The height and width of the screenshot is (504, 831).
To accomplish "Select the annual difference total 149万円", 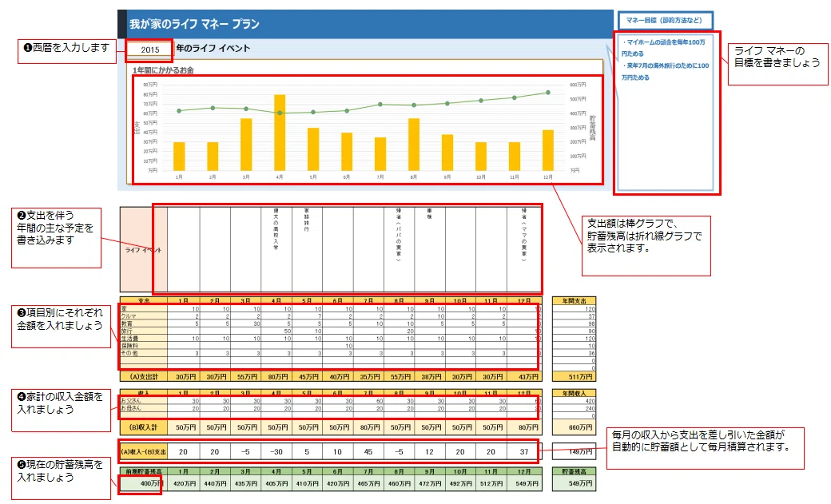I will click(574, 452).
